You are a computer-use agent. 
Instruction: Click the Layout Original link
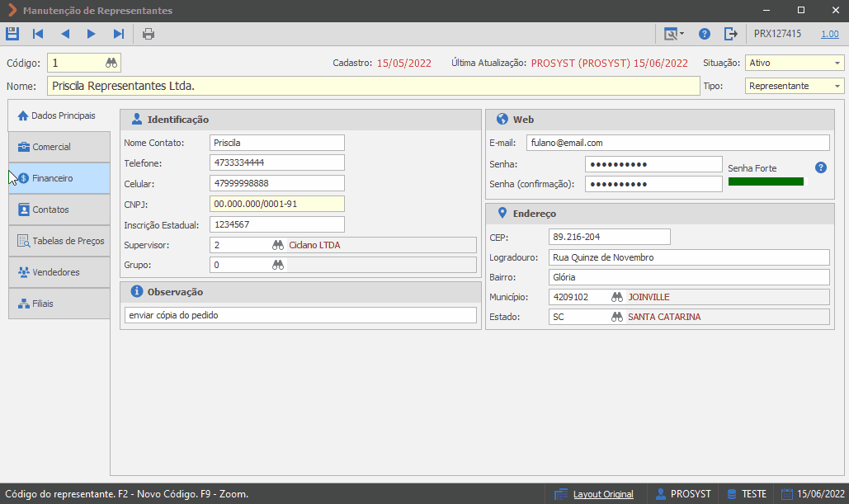603,494
